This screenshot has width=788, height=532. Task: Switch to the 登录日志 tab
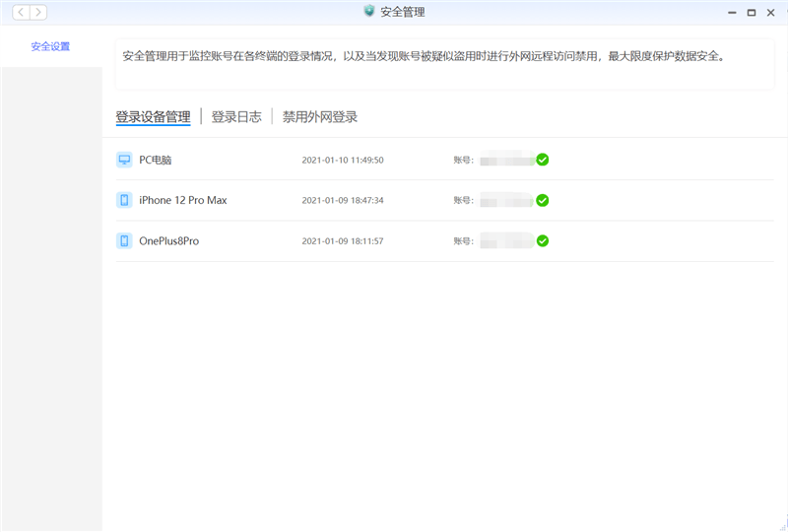coord(236,117)
